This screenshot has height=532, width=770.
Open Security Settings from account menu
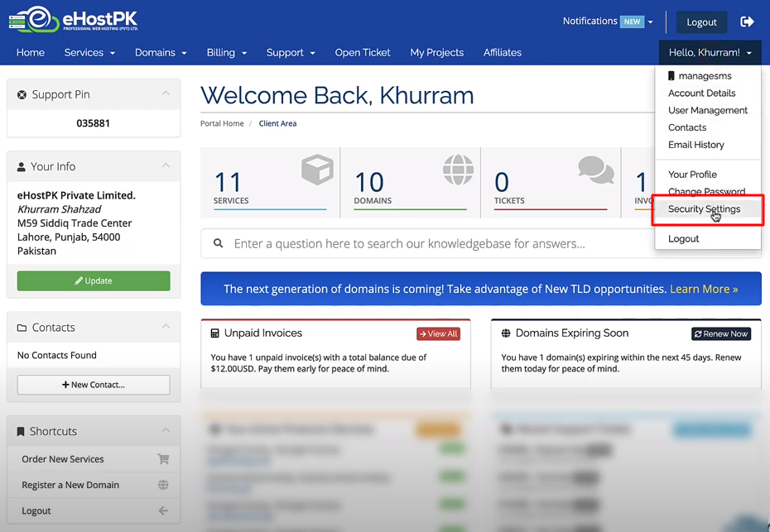pyautogui.click(x=708, y=209)
